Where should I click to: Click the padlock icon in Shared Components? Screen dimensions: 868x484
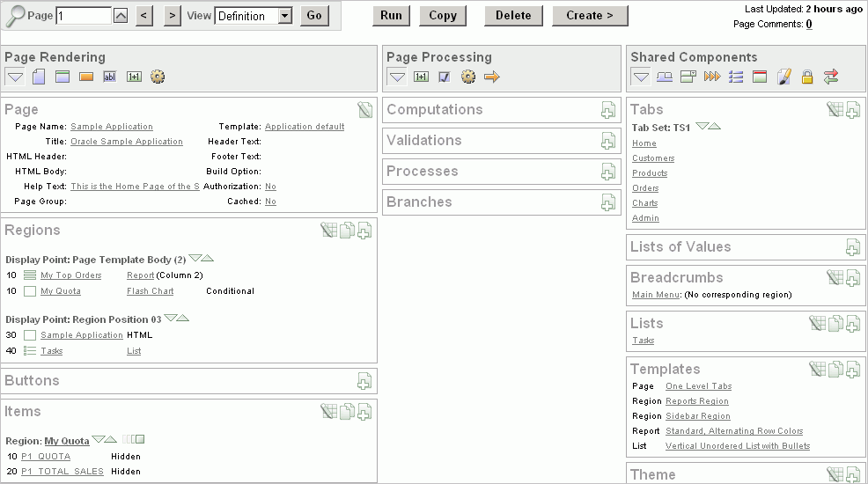click(807, 77)
